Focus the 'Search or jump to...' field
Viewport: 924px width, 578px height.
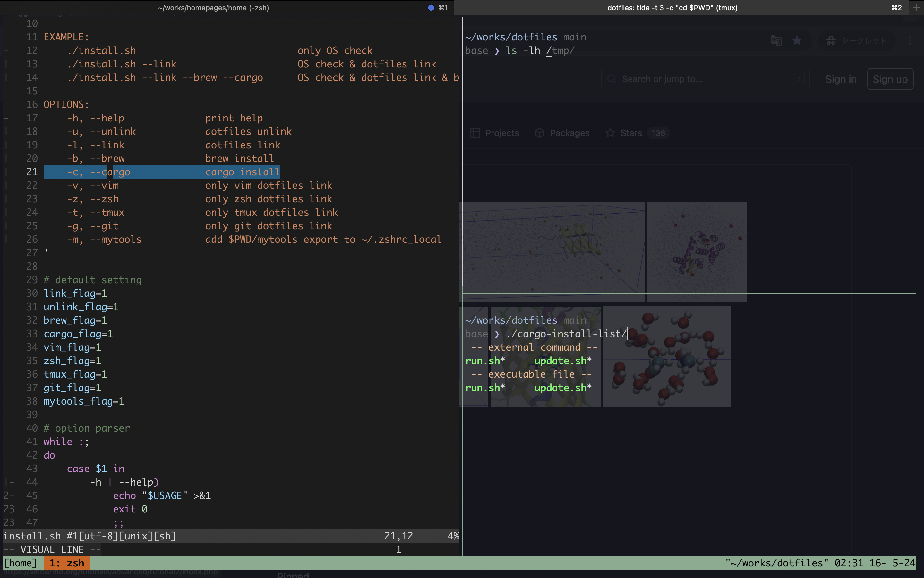[x=705, y=79]
